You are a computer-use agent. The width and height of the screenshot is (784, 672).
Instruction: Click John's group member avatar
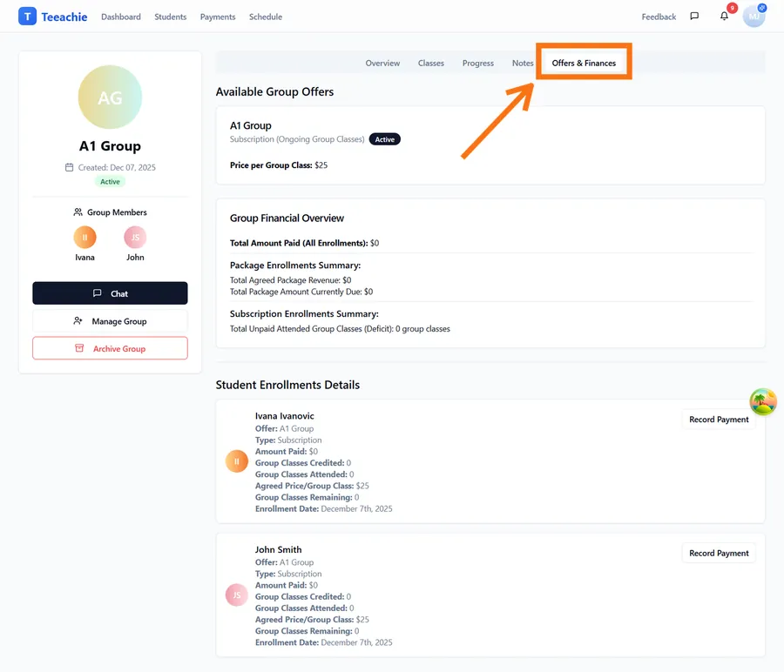pyautogui.click(x=135, y=238)
